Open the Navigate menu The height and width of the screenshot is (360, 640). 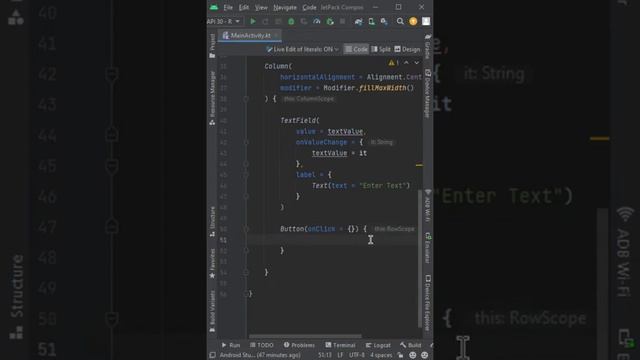point(285,7)
